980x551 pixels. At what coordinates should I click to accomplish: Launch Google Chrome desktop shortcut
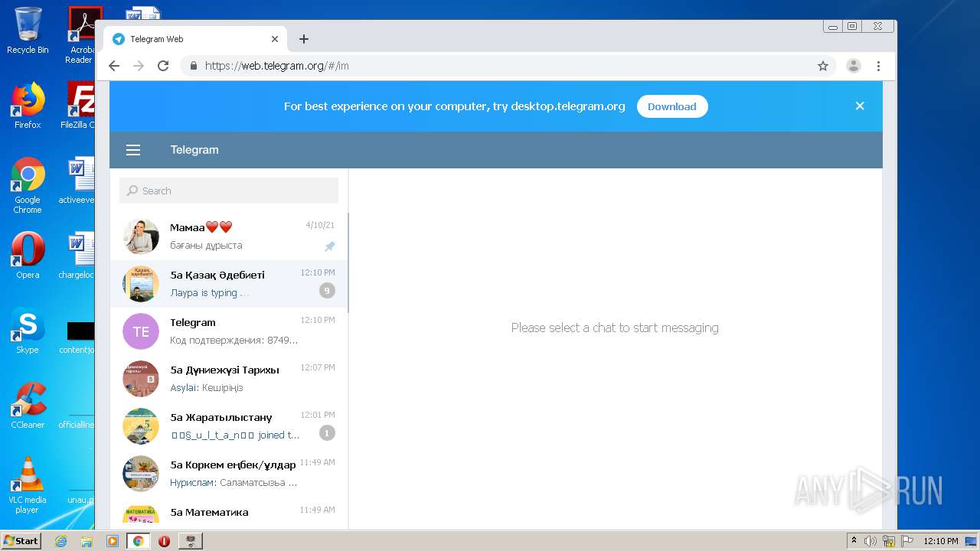tap(28, 185)
